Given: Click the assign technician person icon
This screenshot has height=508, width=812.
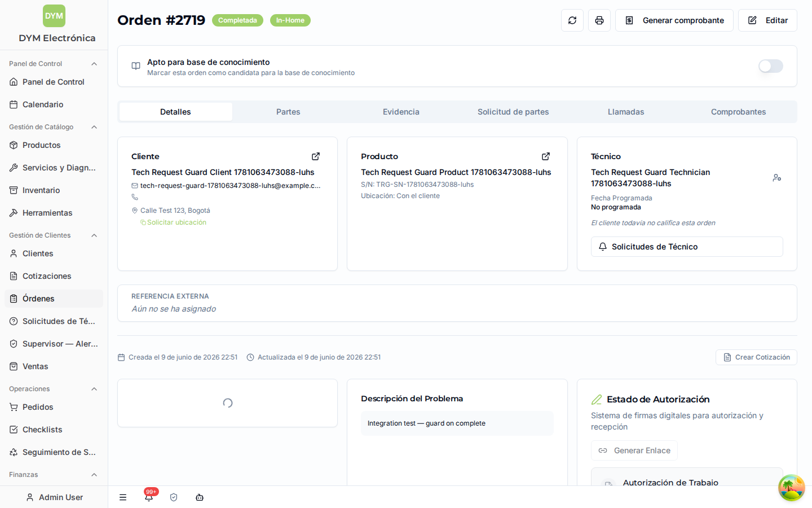Looking at the screenshot, I should (777, 178).
